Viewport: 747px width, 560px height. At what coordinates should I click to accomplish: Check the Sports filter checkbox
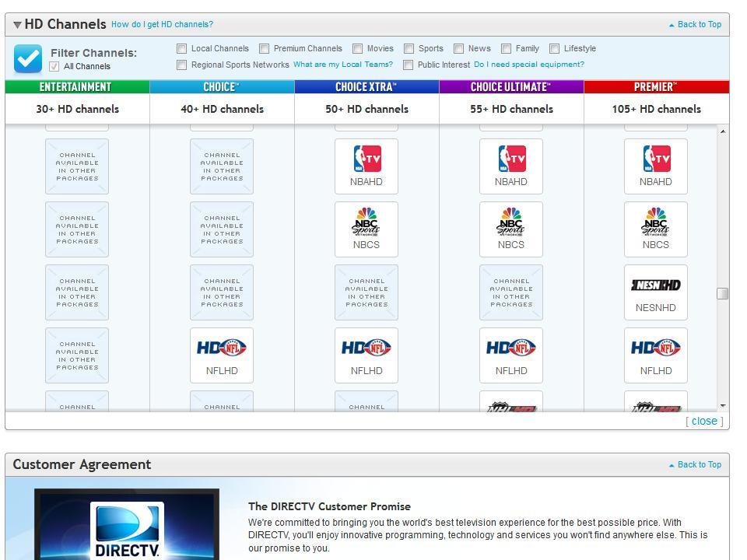click(x=409, y=48)
